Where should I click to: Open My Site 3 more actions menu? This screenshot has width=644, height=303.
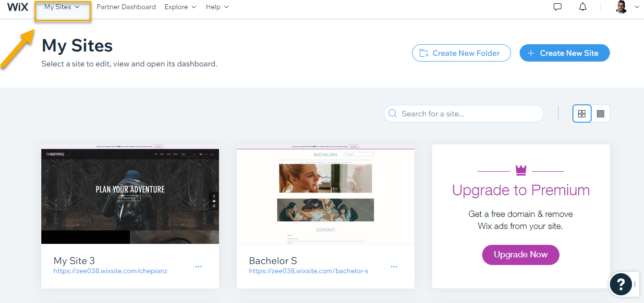198,266
